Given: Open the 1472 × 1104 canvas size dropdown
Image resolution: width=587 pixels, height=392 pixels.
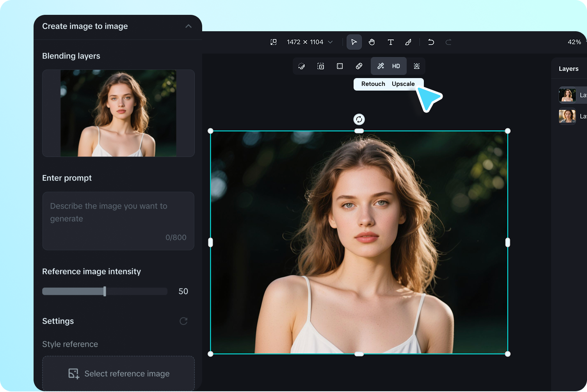Looking at the screenshot, I should (310, 42).
